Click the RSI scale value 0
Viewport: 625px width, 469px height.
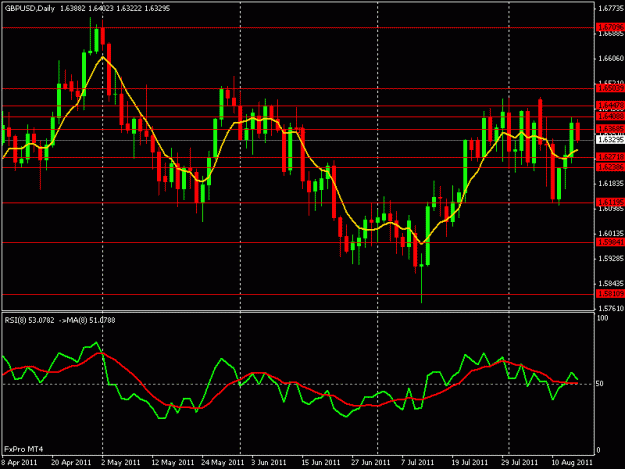pos(598,451)
